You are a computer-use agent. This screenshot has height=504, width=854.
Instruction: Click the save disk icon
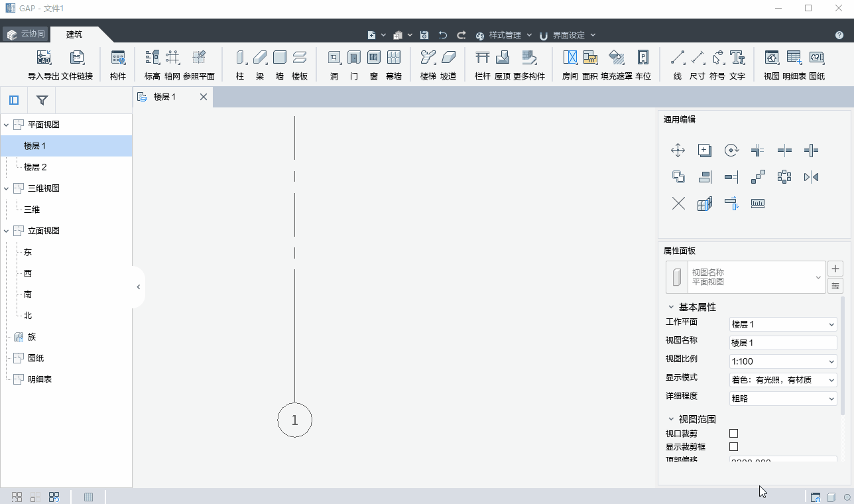point(424,35)
